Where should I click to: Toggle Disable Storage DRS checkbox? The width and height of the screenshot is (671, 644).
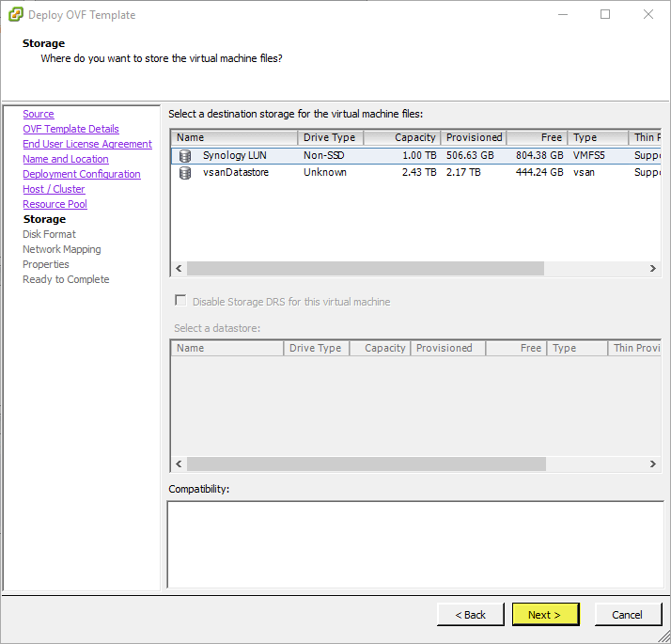point(179,302)
